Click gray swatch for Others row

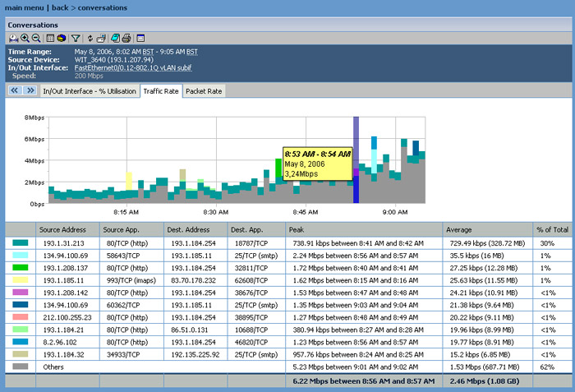click(21, 367)
